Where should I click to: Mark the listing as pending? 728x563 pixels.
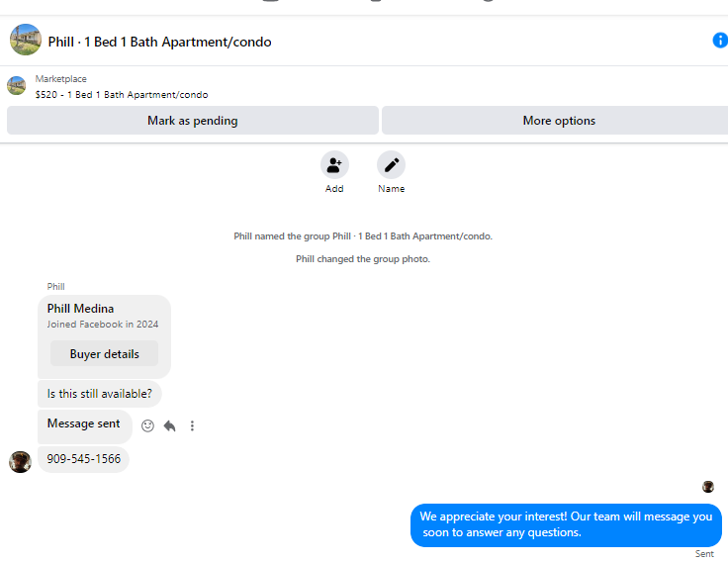coord(193,121)
